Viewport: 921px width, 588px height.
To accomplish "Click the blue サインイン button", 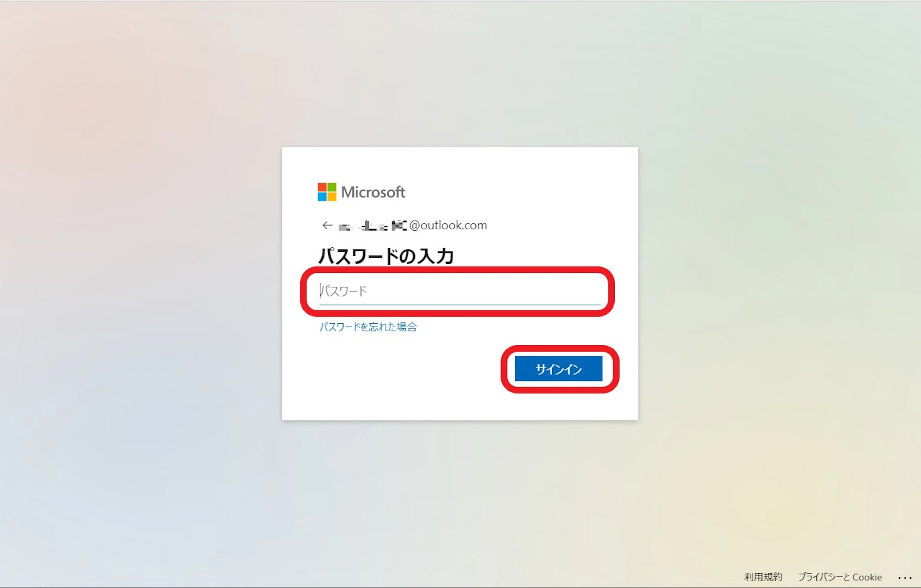I will [x=559, y=369].
